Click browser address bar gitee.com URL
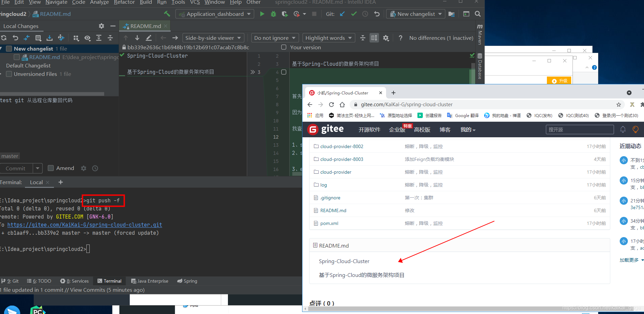Image resolution: width=644 pixels, height=314 pixels. [x=407, y=105]
